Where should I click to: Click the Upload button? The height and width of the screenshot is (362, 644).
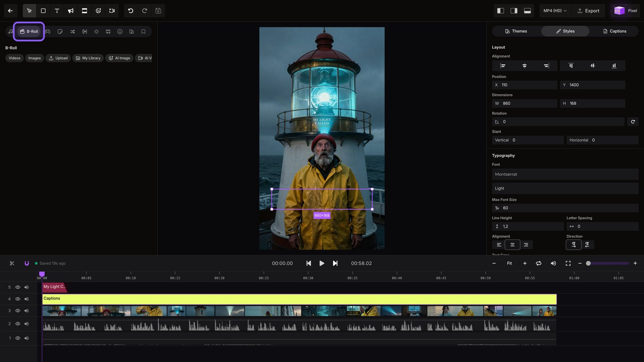[x=58, y=58]
